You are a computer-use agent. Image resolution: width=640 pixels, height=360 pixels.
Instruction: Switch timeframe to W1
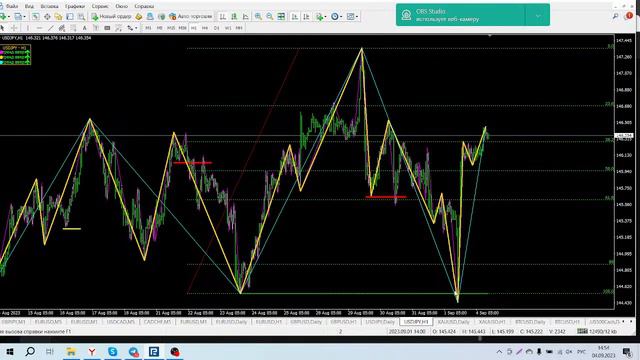tap(228, 28)
